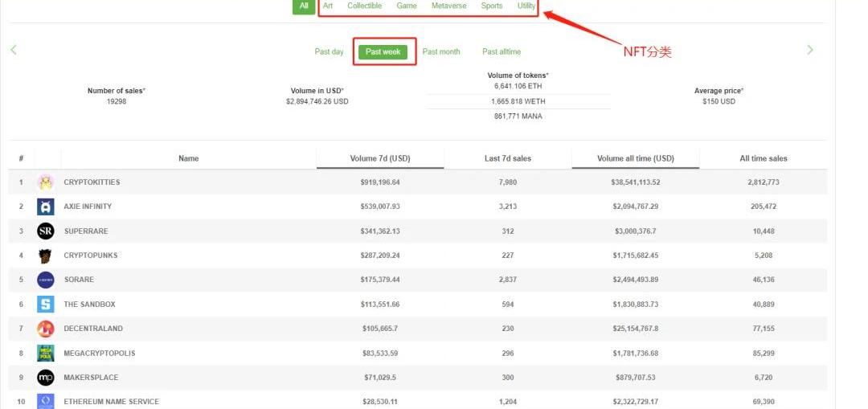The height and width of the screenshot is (409, 868).
Task: Click the MegaCryptoPolis logo icon
Action: point(45,353)
